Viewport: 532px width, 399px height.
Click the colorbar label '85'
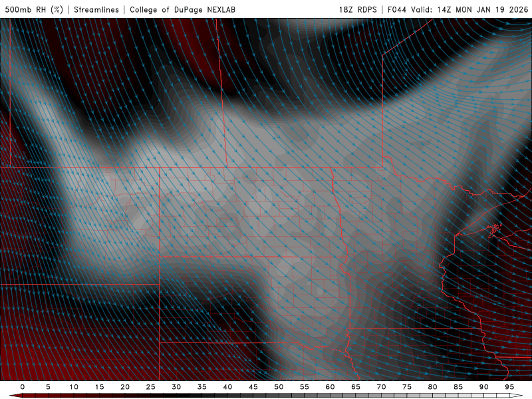click(x=458, y=387)
